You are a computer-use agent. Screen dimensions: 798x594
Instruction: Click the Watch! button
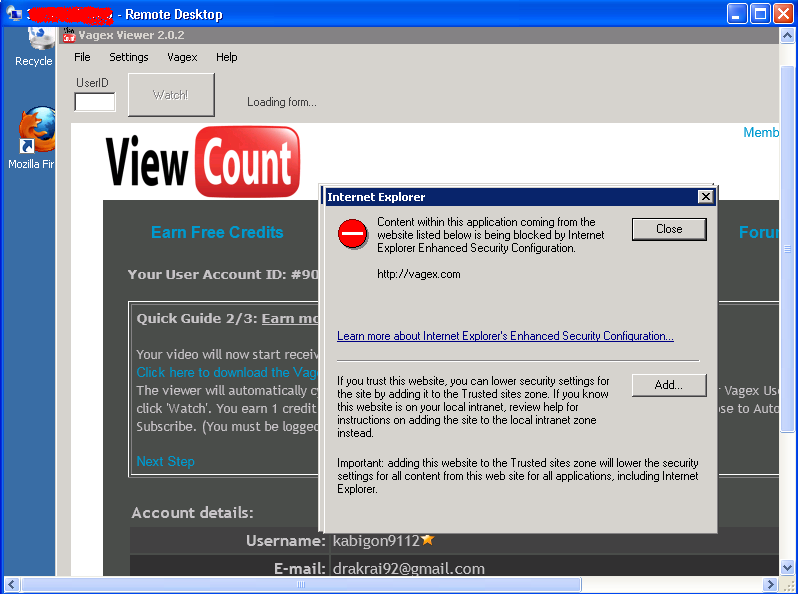tap(171, 95)
